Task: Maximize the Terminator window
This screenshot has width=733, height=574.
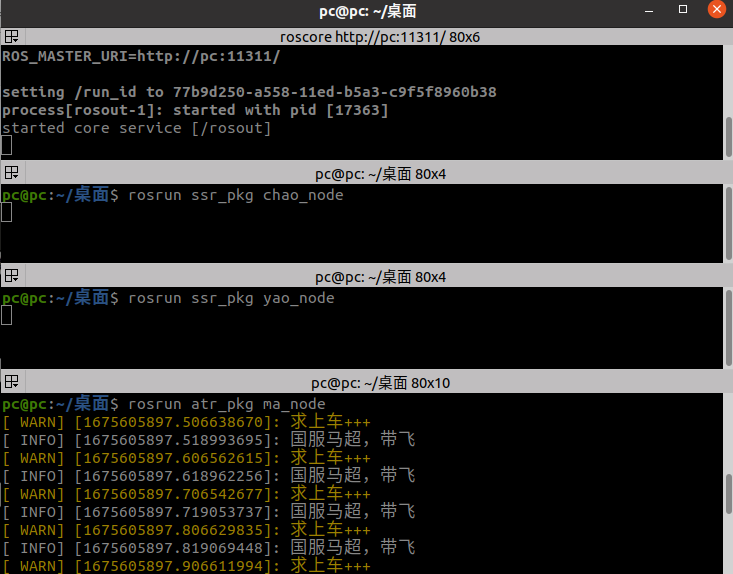Action: pos(683,9)
